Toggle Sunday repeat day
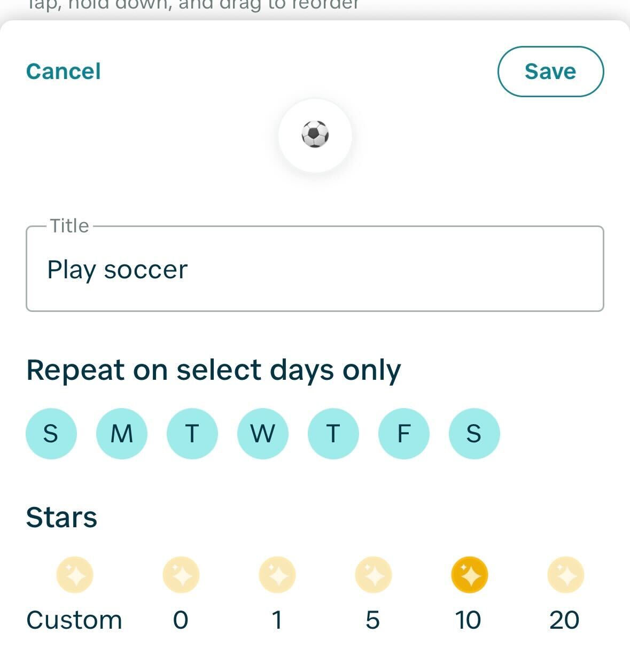The image size is (630, 672). point(51,433)
